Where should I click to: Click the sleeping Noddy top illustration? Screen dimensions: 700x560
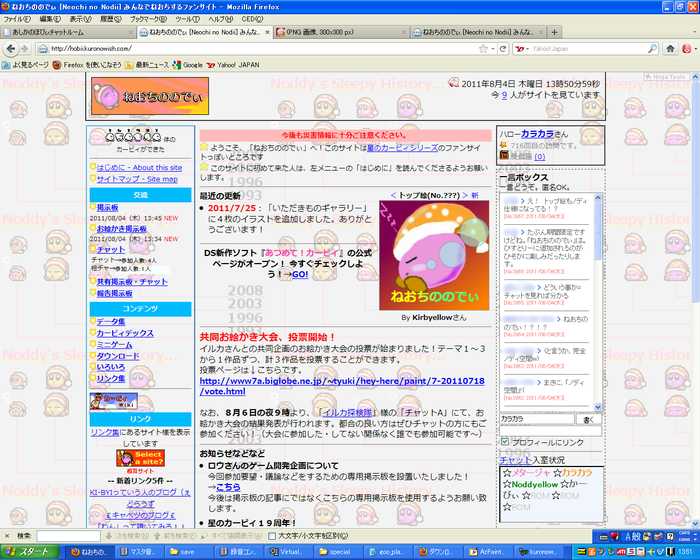(434, 255)
